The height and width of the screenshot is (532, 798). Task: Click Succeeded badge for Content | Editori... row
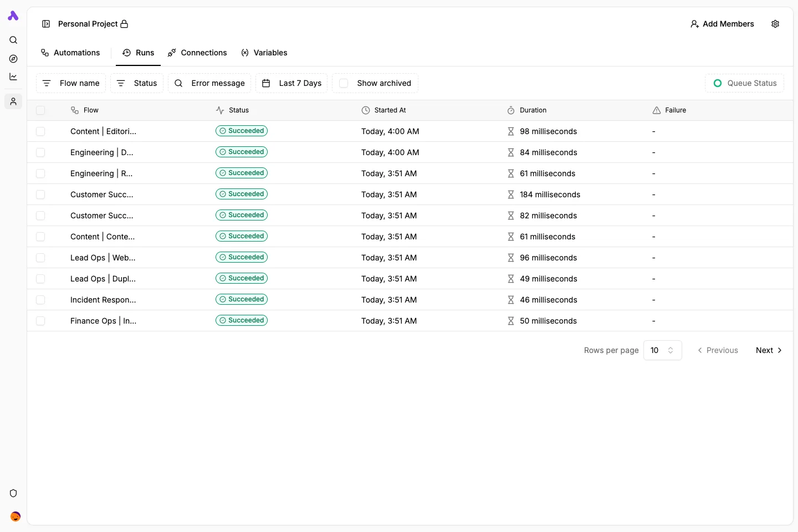pyautogui.click(x=242, y=131)
